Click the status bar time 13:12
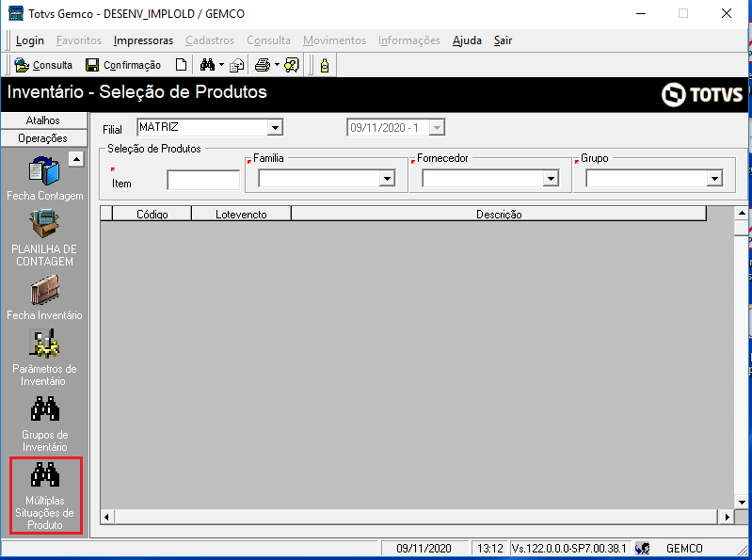This screenshot has width=752, height=560. click(x=490, y=548)
